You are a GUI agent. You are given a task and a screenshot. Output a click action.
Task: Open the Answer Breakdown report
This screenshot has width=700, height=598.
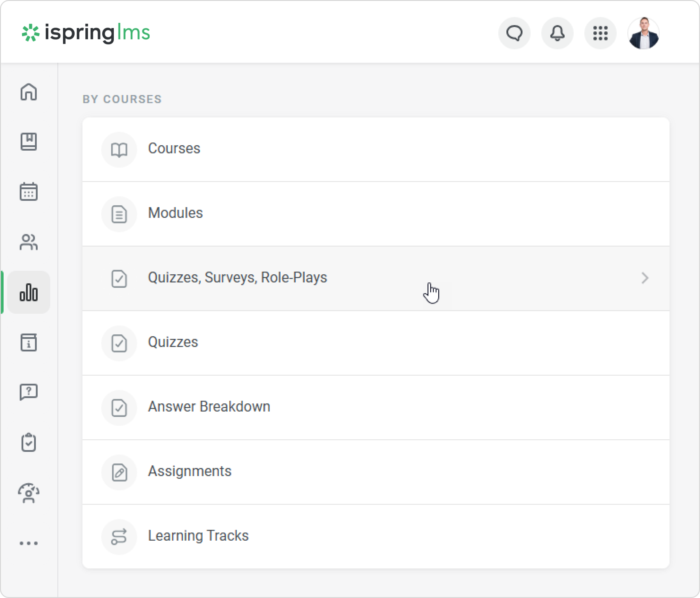[209, 407]
